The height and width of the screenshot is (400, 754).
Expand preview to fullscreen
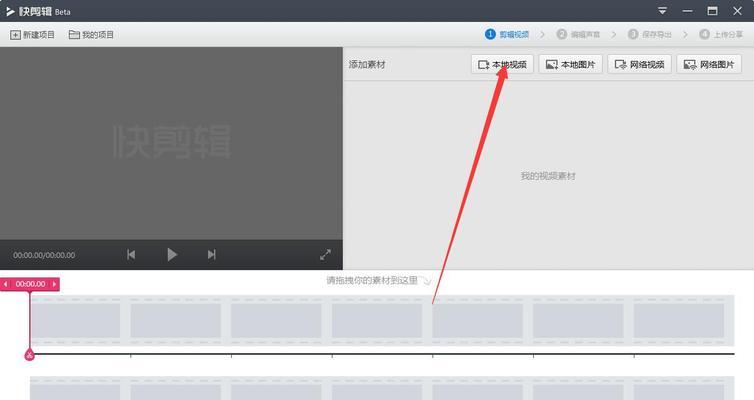pyautogui.click(x=326, y=254)
